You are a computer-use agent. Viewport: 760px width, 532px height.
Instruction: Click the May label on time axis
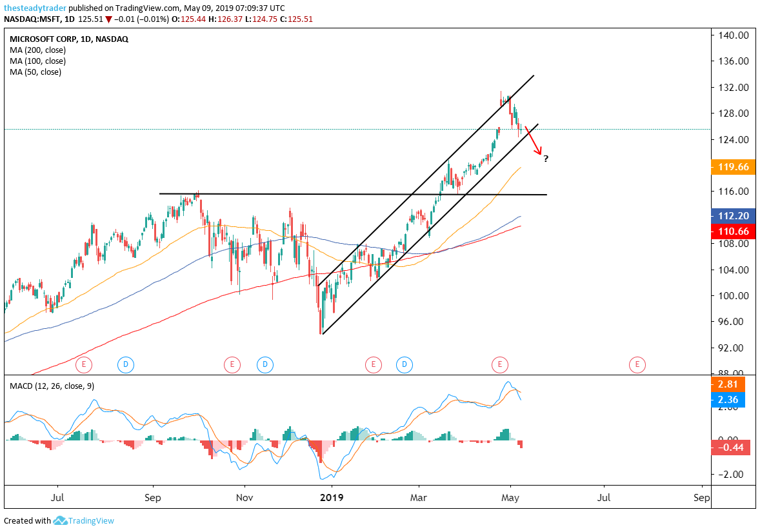[510, 498]
